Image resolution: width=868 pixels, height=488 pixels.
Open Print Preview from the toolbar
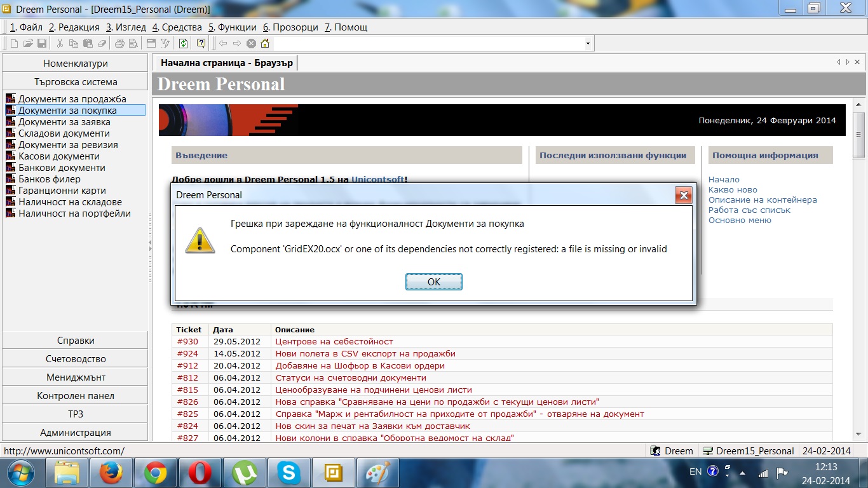133,43
